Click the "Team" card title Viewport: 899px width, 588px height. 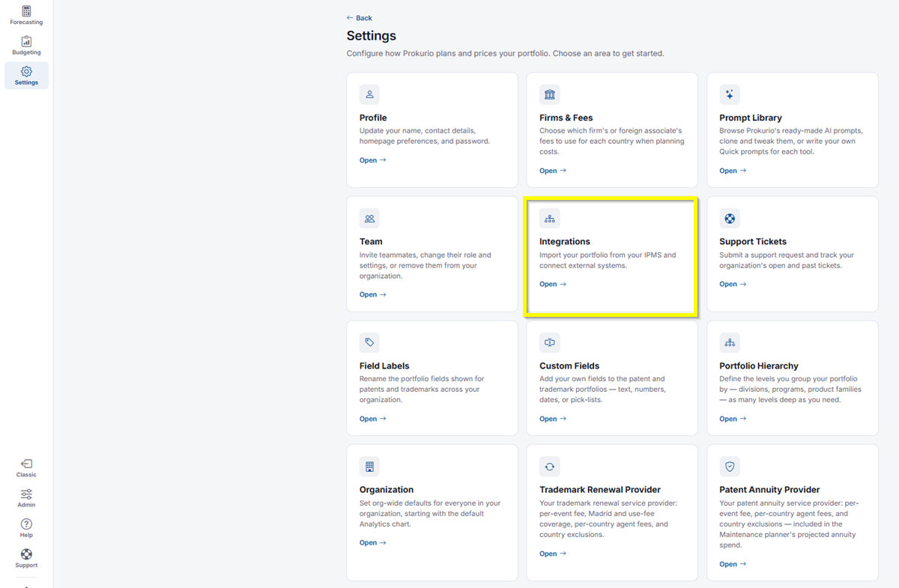coord(371,242)
